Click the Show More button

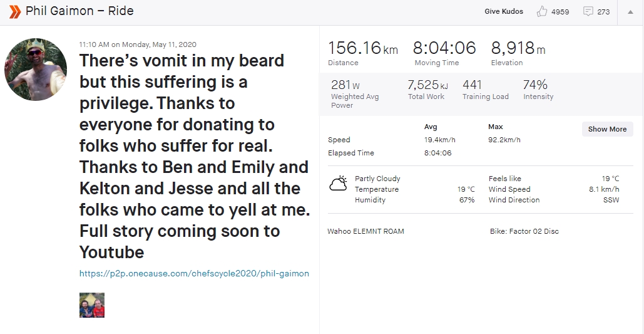[607, 129]
